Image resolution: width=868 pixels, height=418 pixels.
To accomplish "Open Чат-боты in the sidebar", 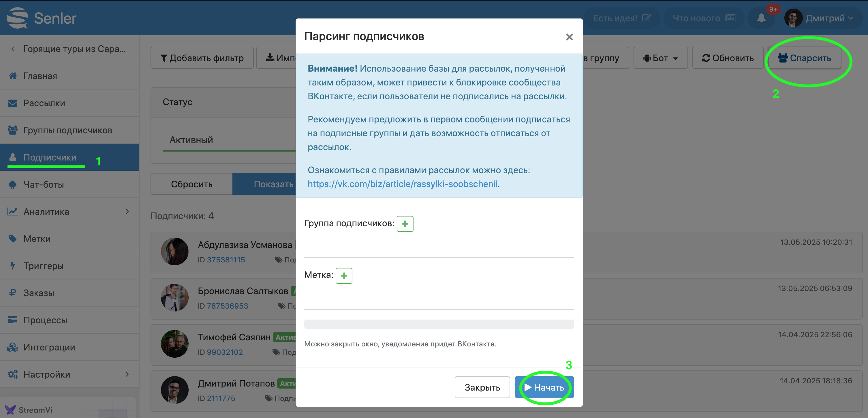I will pos(69,184).
